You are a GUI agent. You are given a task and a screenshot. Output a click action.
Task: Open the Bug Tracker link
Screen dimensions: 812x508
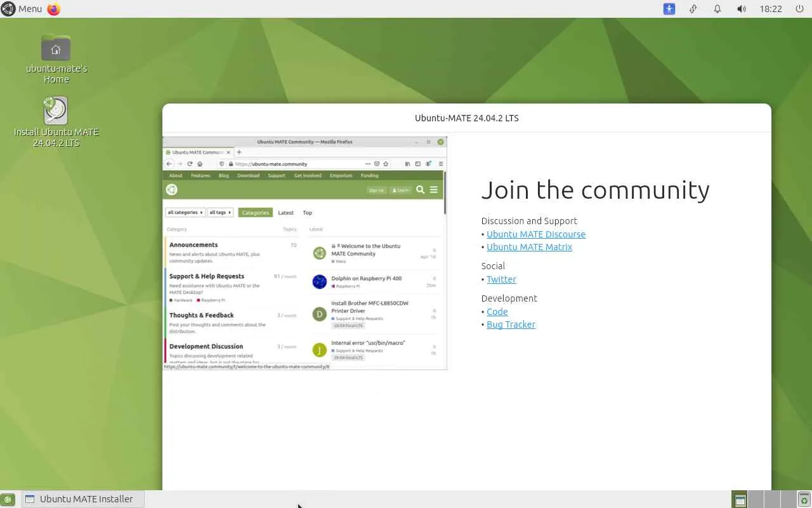coord(511,324)
